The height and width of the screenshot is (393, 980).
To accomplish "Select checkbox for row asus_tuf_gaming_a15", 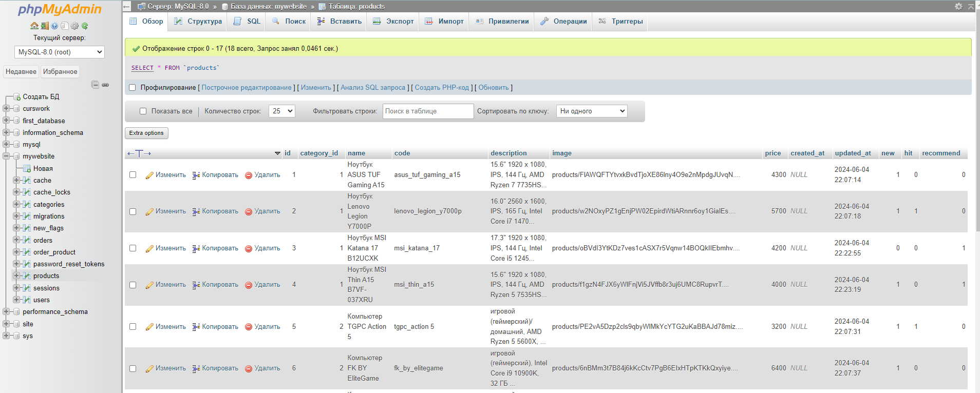I will [x=133, y=175].
